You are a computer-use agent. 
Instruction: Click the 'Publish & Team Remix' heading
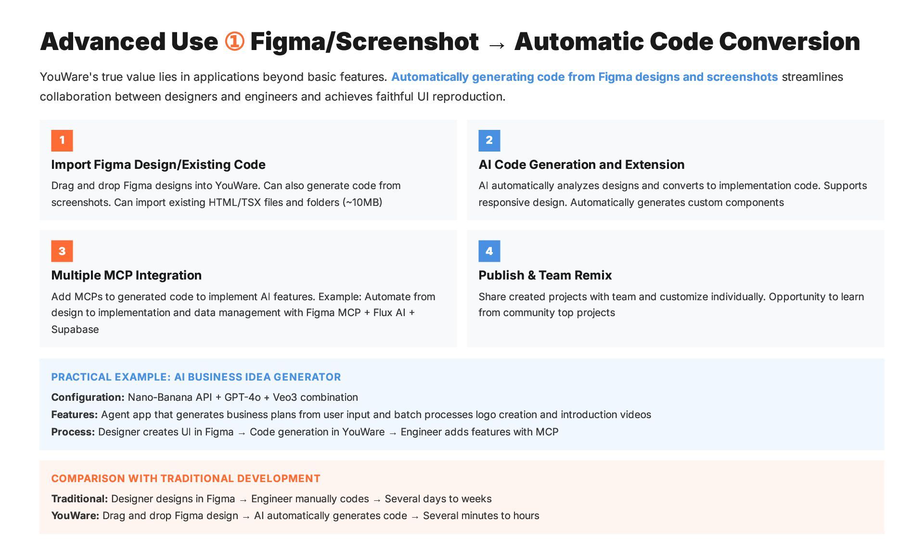click(x=545, y=275)
